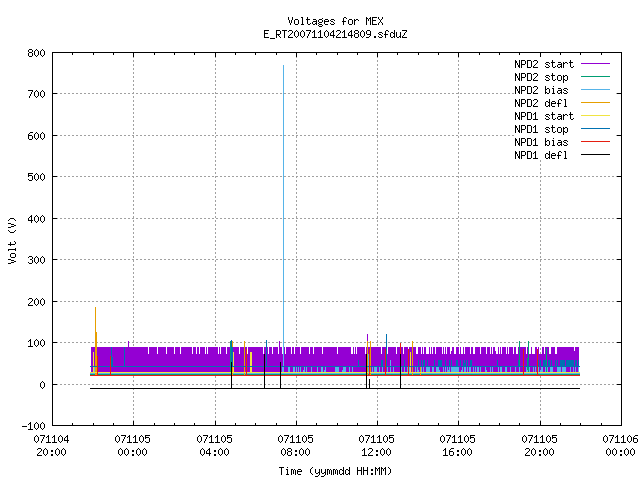Image resolution: width=640 pixels, height=480 pixels.
Task: Click the NPD1 start yellow legend line
Action: (x=595, y=116)
